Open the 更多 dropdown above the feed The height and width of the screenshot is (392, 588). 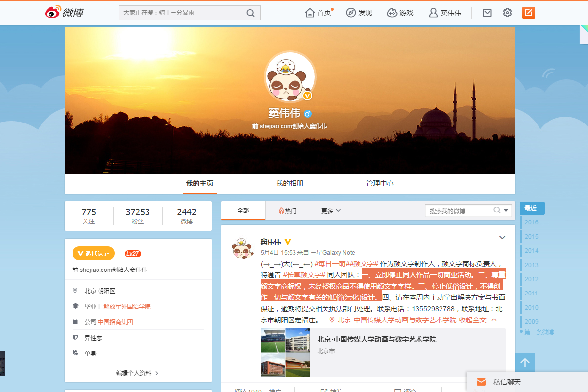pyautogui.click(x=330, y=210)
